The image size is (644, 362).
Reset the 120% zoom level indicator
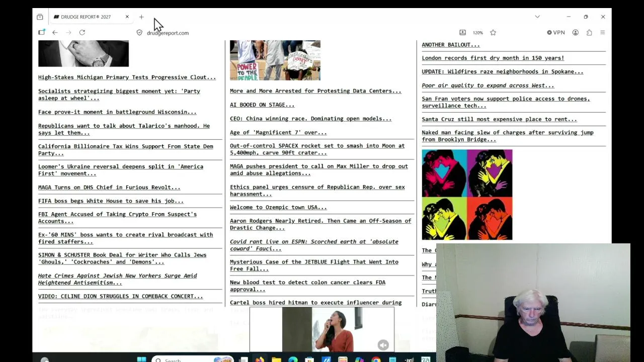click(x=478, y=33)
